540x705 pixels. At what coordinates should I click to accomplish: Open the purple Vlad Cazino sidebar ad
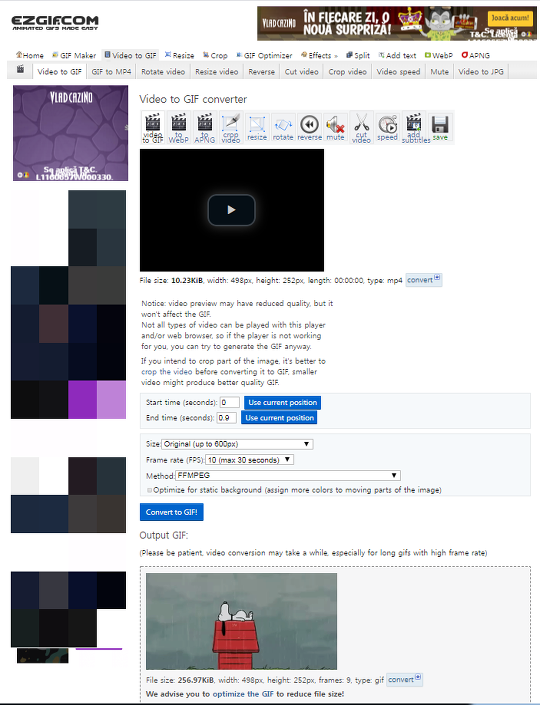71,133
